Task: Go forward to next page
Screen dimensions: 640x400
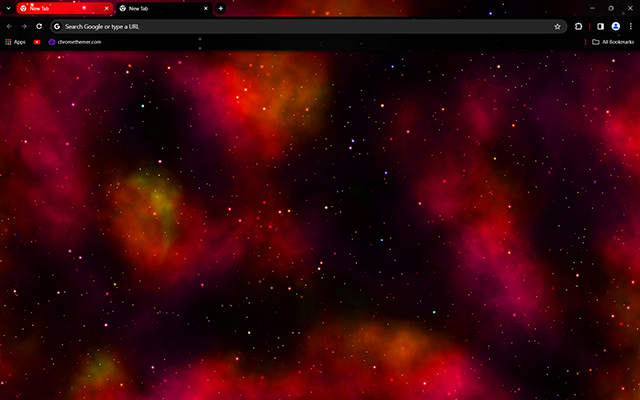Action: click(x=24, y=27)
